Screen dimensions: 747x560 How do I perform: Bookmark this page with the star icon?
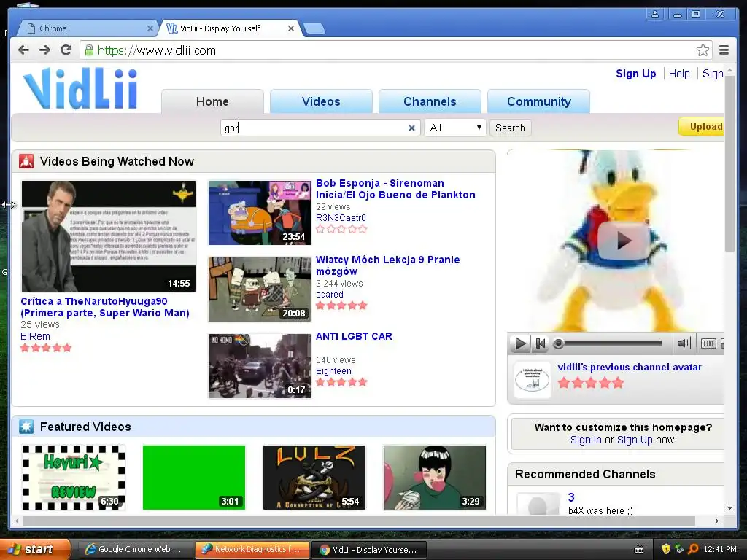(703, 50)
